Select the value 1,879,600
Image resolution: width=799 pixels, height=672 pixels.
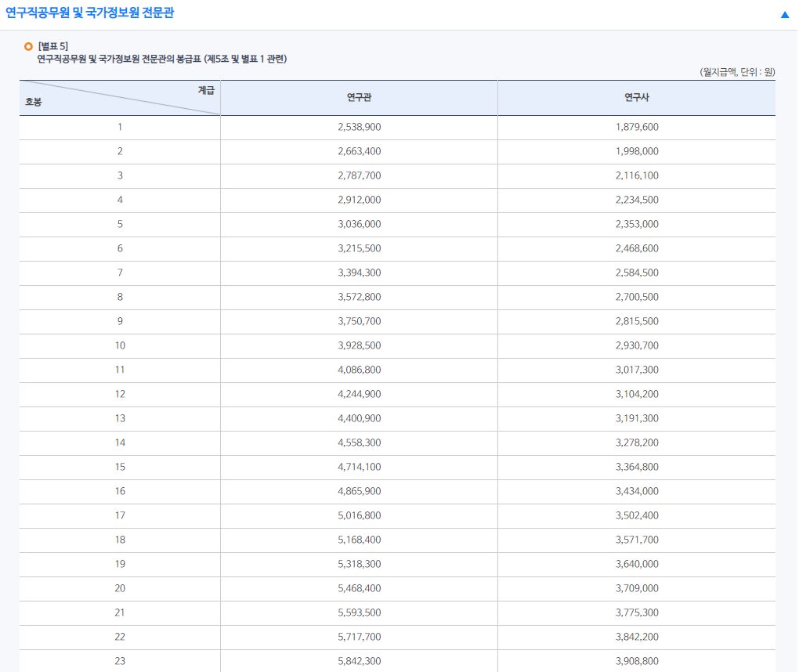(x=637, y=127)
